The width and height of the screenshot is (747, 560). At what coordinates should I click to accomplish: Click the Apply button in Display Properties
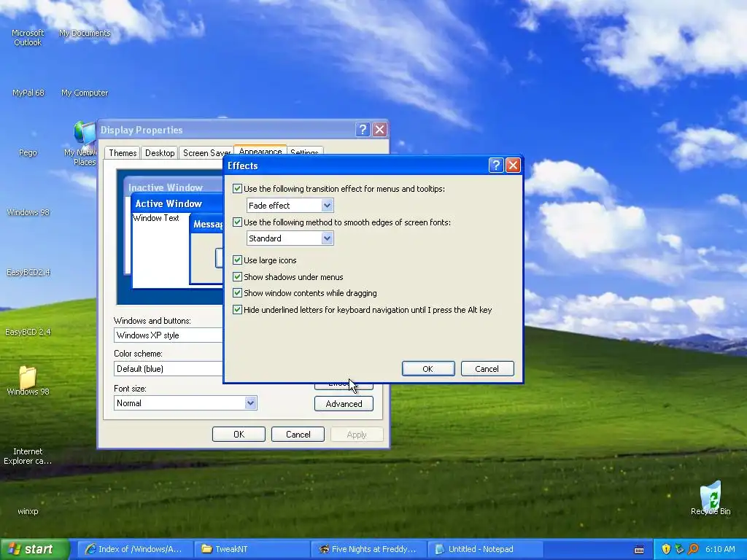[x=357, y=435]
